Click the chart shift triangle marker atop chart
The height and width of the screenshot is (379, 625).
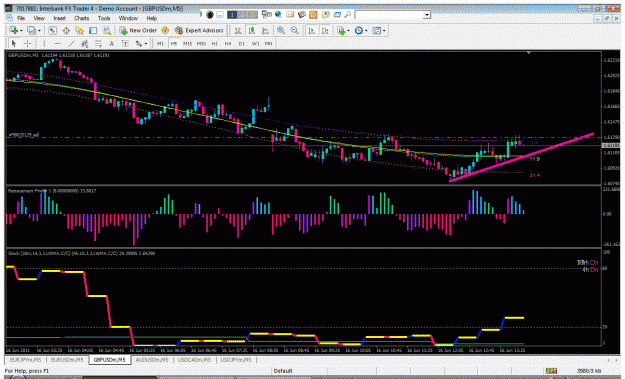(x=529, y=52)
